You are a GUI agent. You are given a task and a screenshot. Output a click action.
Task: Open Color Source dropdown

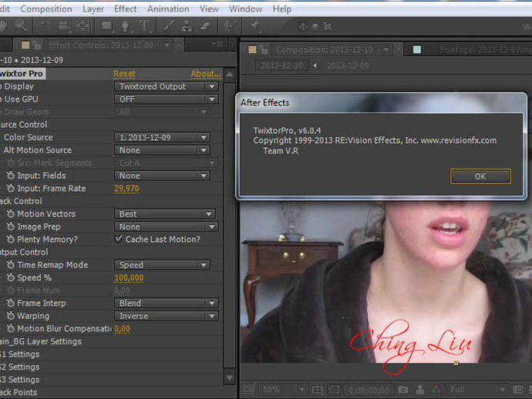[162, 137]
